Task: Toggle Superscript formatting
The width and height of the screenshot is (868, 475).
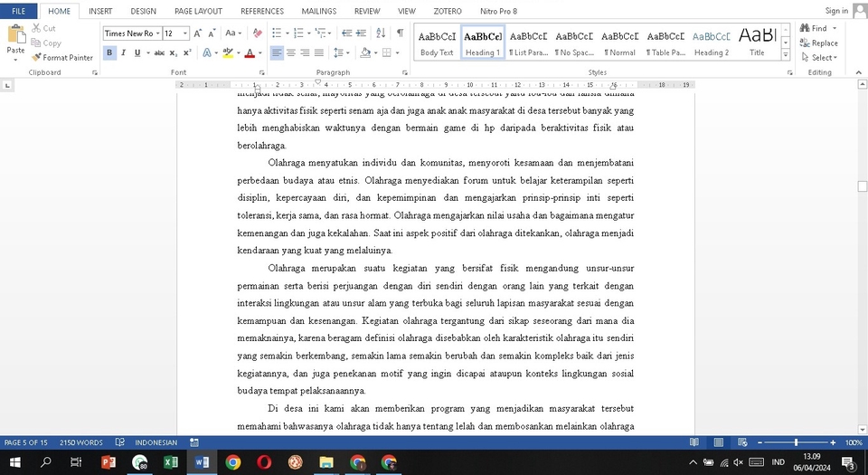Action: (x=187, y=52)
